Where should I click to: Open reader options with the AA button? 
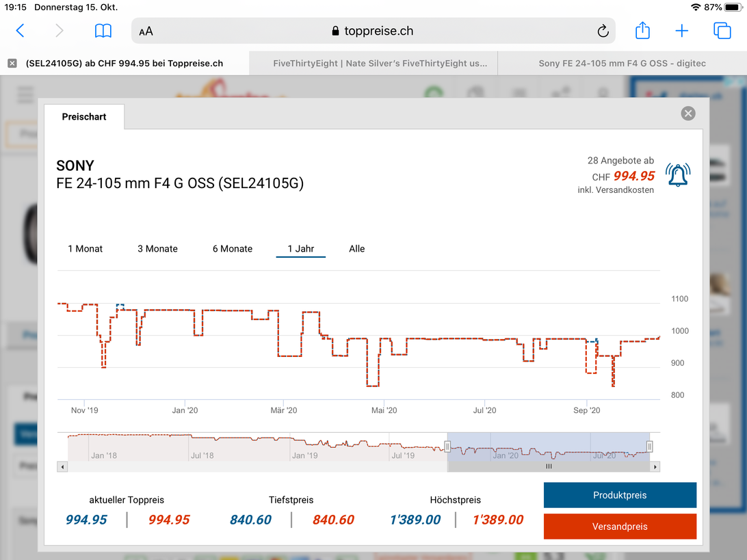pyautogui.click(x=146, y=31)
